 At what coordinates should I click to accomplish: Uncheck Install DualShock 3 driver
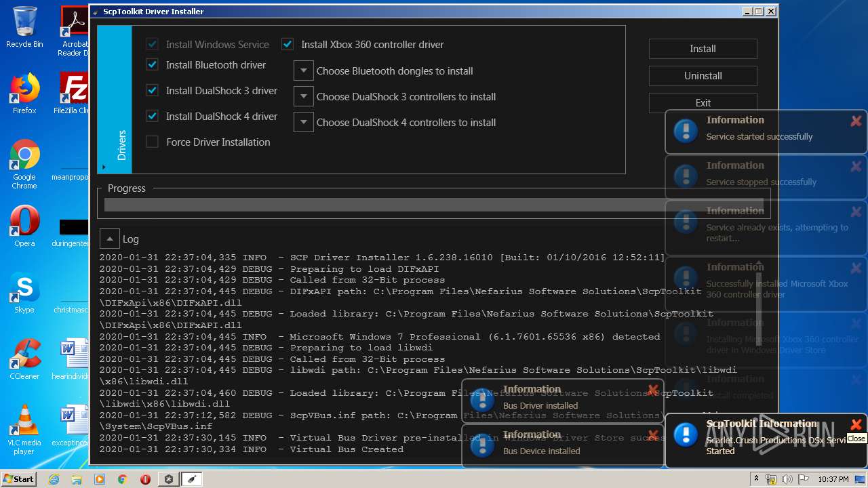tap(152, 90)
